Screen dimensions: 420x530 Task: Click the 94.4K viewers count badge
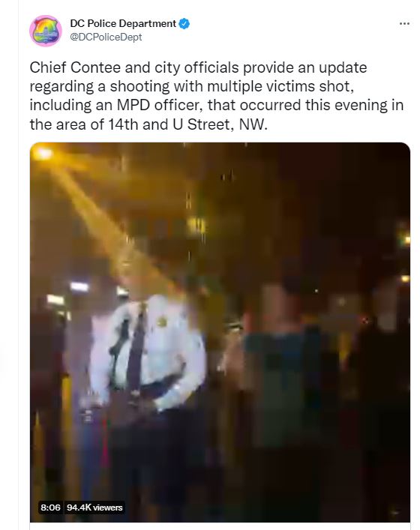(94, 508)
